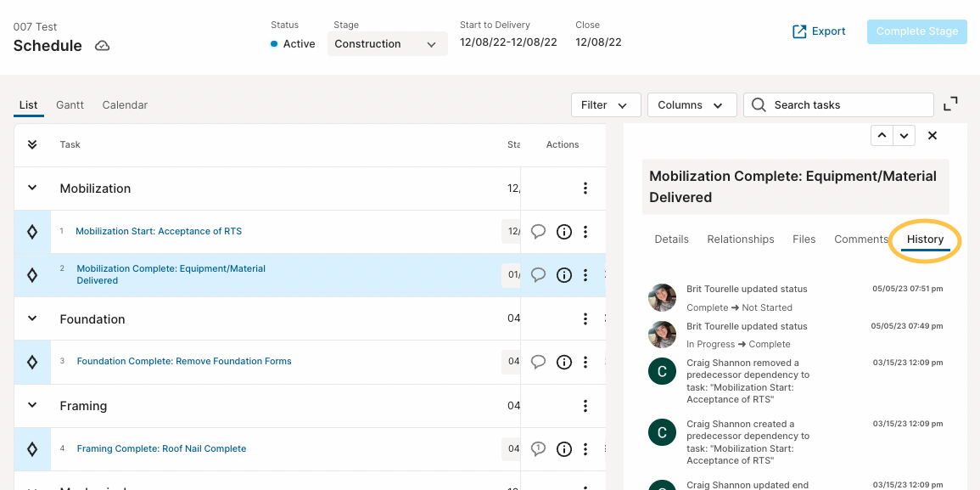980x490 pixels.
Task: Show info for Mobilization Complete task
Action: (563, 275)
